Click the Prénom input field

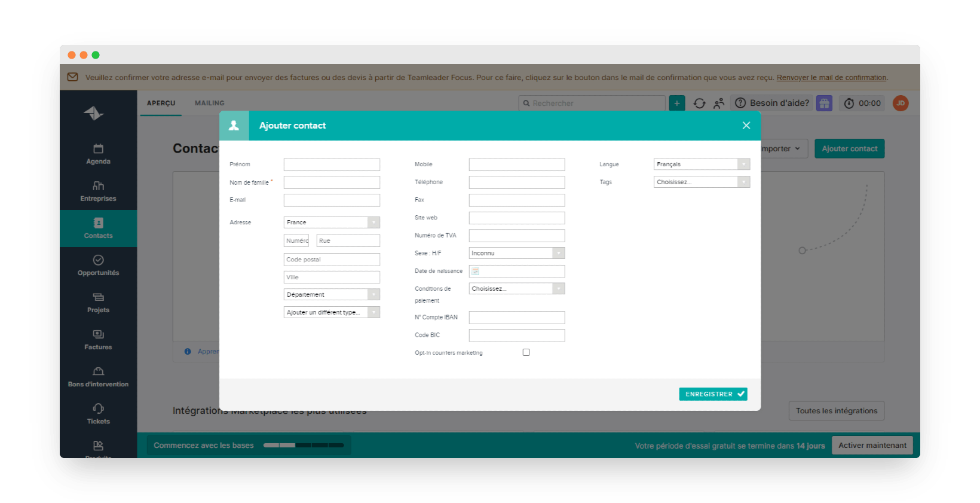[332, 164]
